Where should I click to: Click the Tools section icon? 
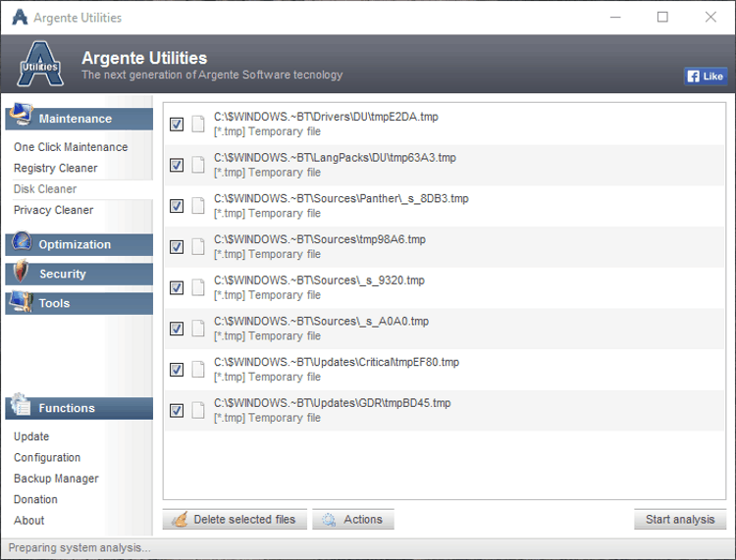pos(22,301)
